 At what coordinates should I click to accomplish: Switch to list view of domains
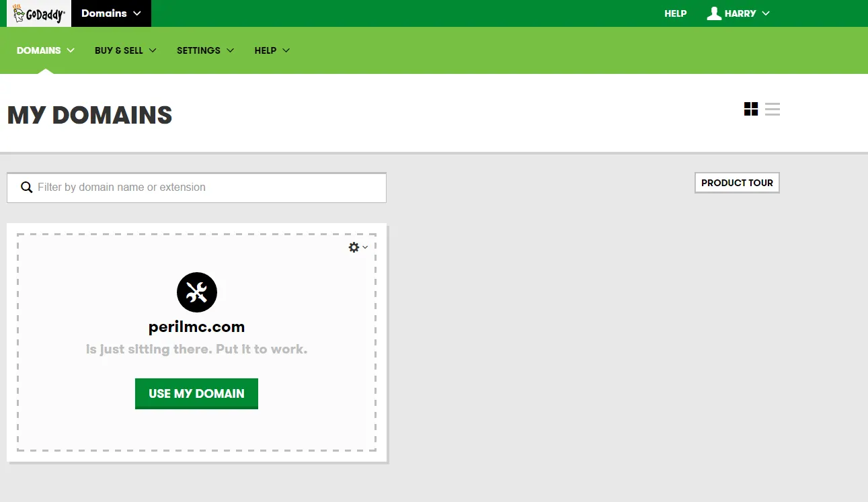point(773,109)
